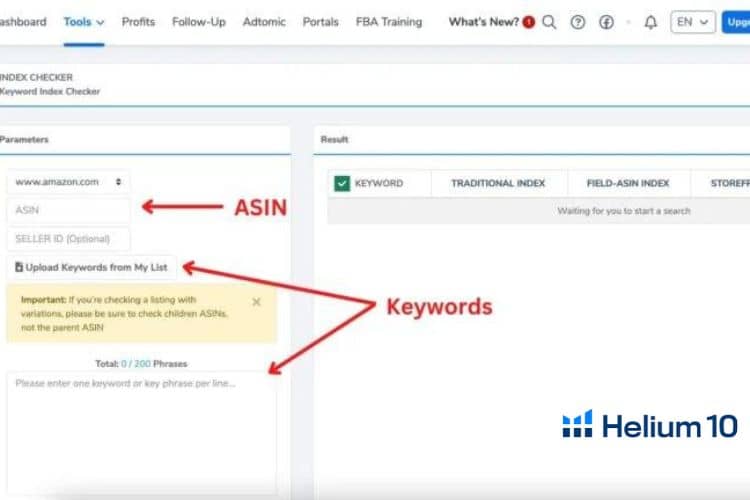This screenshot has height=500, width=750.
Task: Click Upload Keywords from My List button
Action: tap(91, 267)
